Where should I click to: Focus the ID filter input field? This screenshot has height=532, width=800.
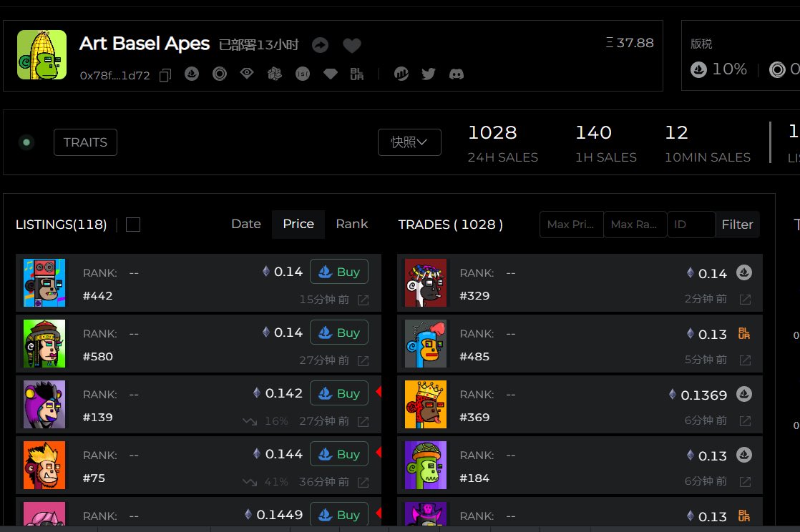(x=691, y=225)
